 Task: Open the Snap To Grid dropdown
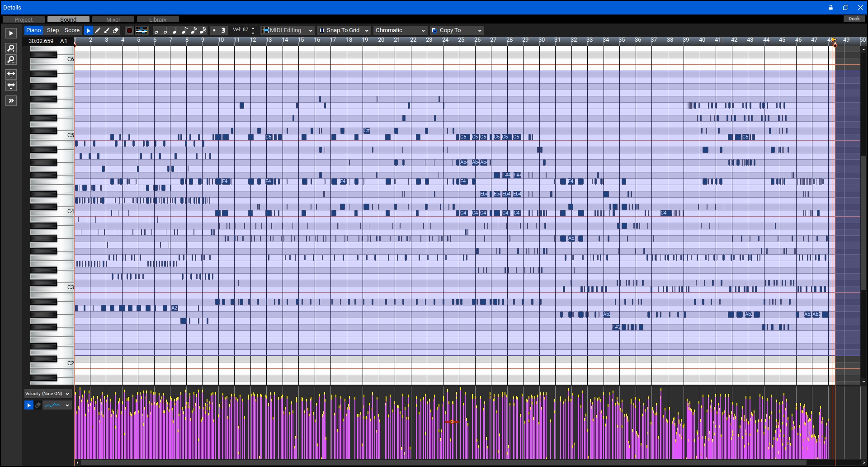coord(344,30)
